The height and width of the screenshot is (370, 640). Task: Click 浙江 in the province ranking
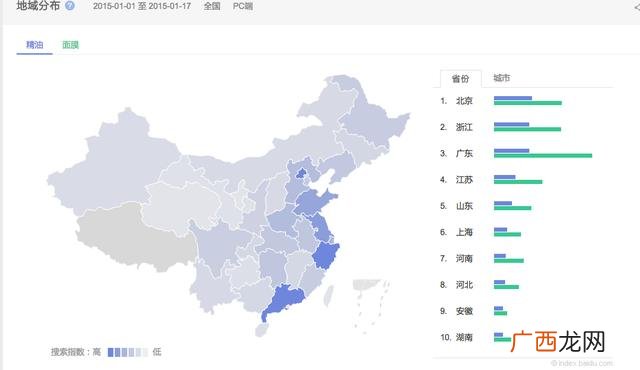pyautogui.click(x=464, y=127)
